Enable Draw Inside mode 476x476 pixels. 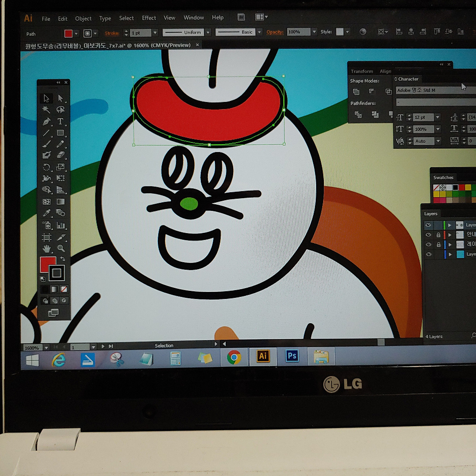(x=64, y=300)
